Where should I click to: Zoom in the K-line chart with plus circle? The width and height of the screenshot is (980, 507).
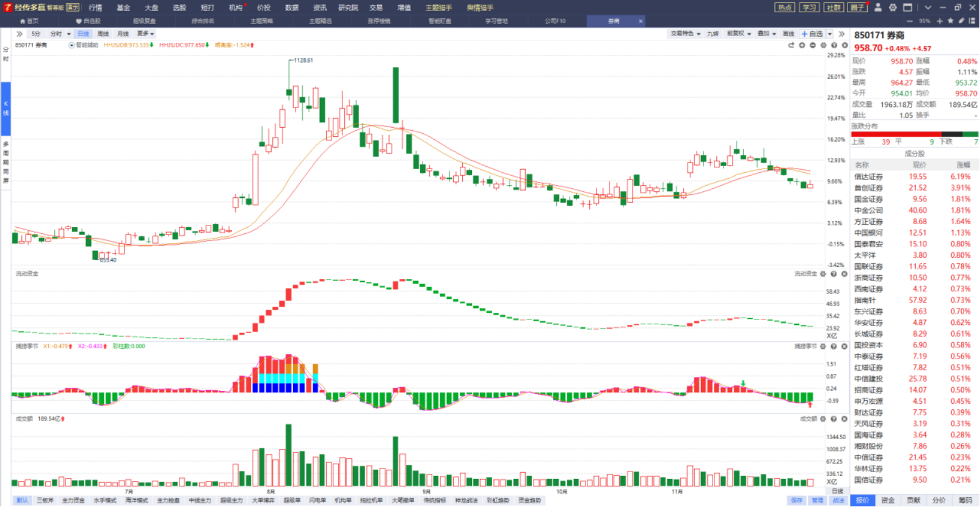tap(802, 45)
